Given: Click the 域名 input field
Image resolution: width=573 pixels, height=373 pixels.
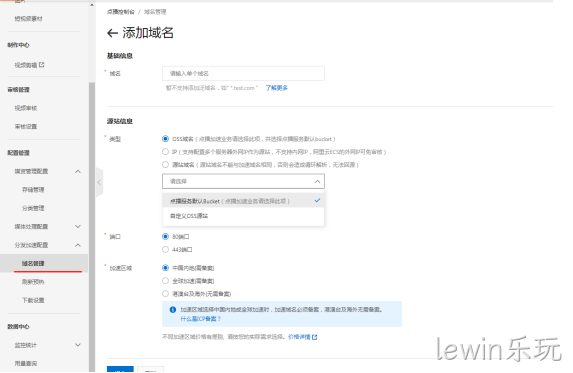Looking at the screenshot, I should (243, 73).
